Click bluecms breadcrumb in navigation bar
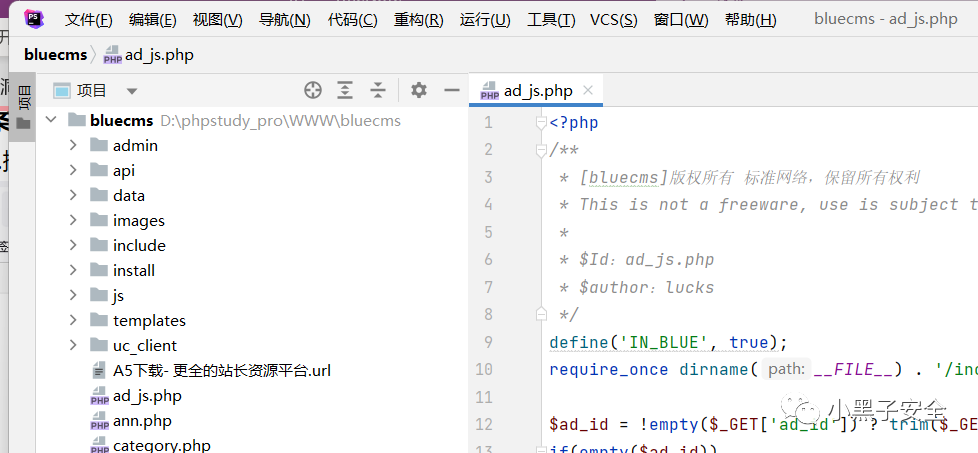This screenshot has height=453, width=978. click(x=56, y=55)
